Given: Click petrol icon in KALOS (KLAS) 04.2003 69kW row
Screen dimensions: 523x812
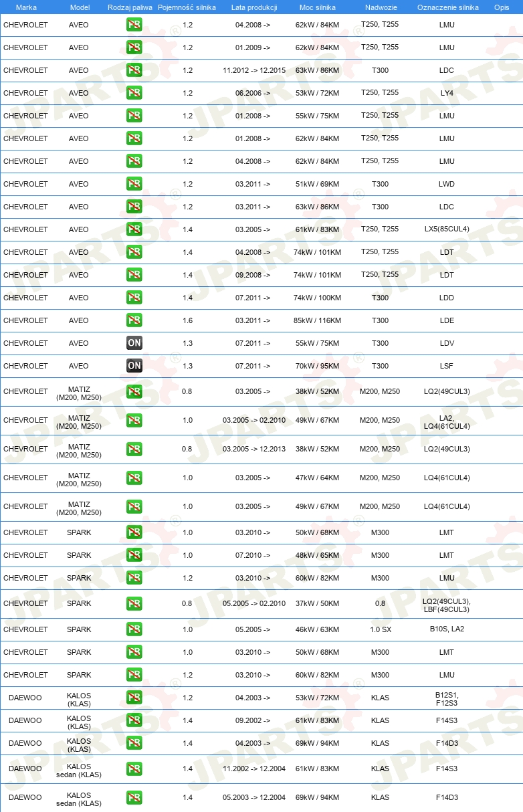Looking at the screenshot, I should tap(134, 743).
